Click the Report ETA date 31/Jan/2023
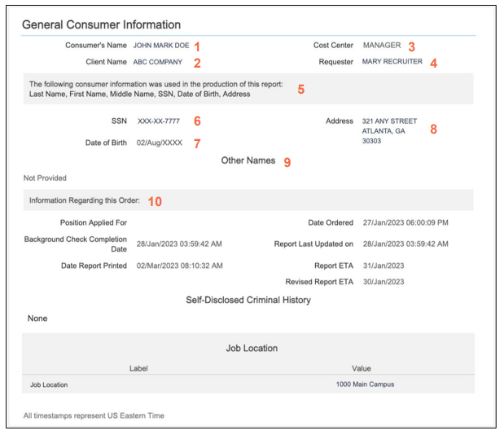Viewport: 504px width, 435px height. pyautogui.click(x=383, y=266)
